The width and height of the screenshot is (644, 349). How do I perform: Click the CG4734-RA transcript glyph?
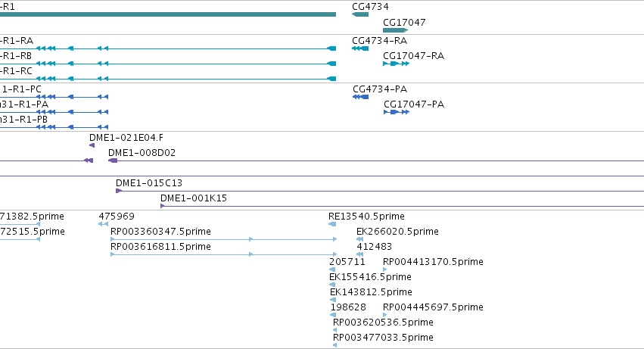click(x=360, y=48)
